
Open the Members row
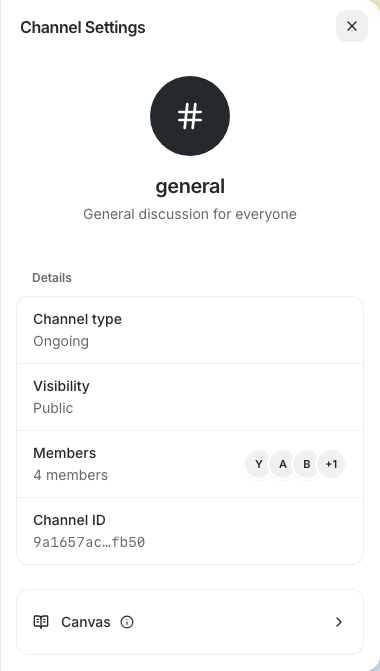point(190,464)
